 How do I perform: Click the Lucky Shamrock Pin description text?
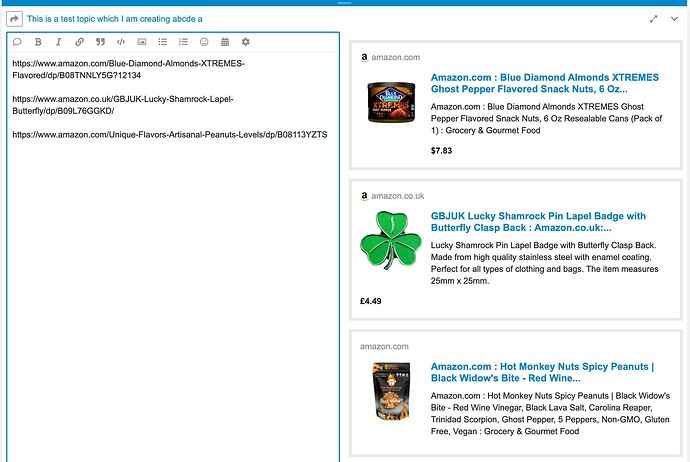pos(544,263)
